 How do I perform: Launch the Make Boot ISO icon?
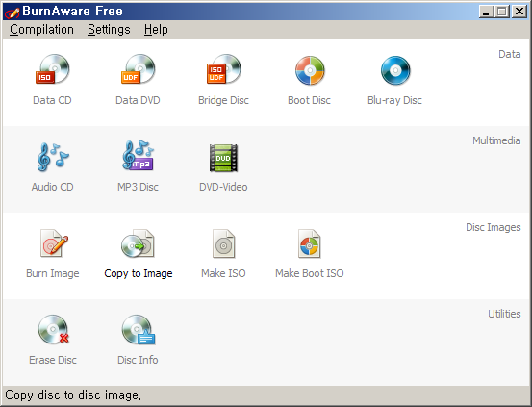pyautogui.click(x=310, y=243)
